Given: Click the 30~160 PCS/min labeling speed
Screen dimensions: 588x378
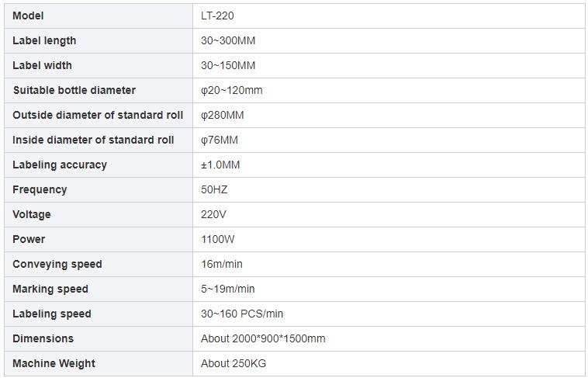Looking at the screenshot, I should point(242,314).
